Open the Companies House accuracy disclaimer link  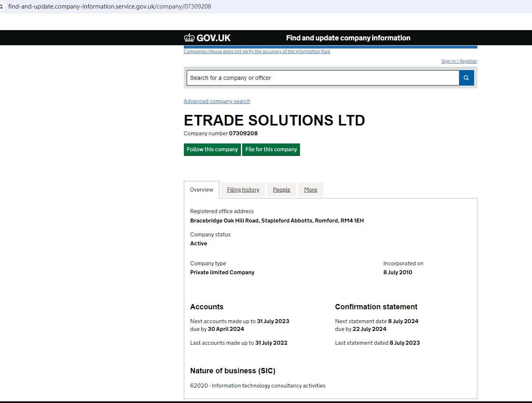257,51
